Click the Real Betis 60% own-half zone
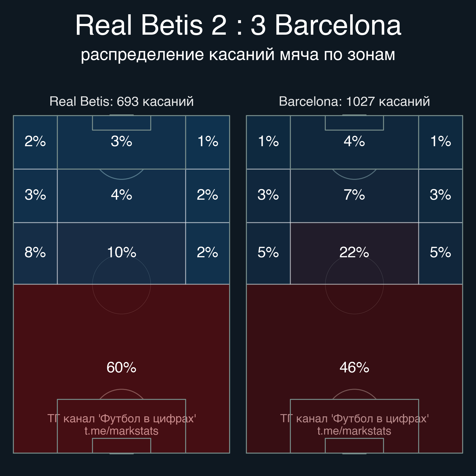Image resolution: width=476 pixels, height=476 pixels. (x=121, y=368)
